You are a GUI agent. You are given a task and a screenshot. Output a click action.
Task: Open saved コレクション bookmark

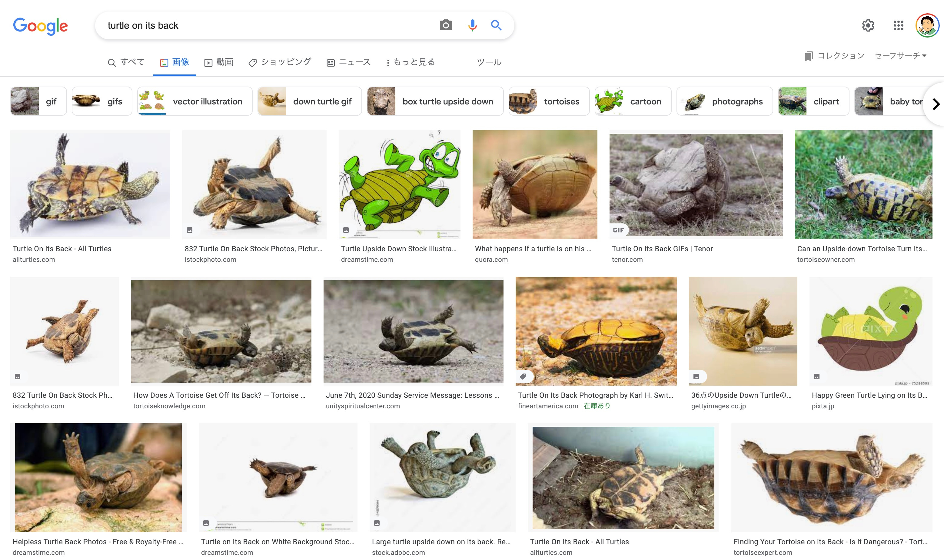834,56
